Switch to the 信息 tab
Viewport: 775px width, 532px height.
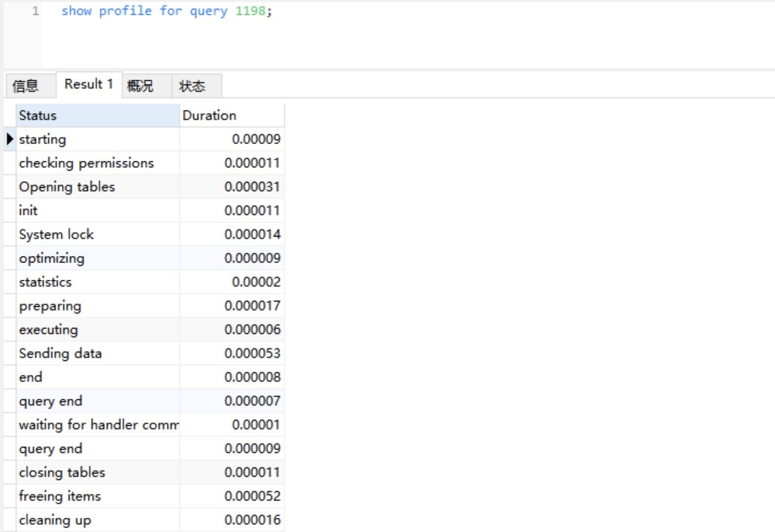[x=26, y=86]
